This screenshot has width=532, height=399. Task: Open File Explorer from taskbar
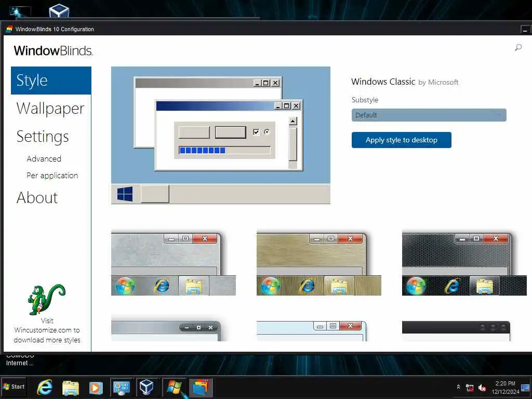tap(71, 388)
